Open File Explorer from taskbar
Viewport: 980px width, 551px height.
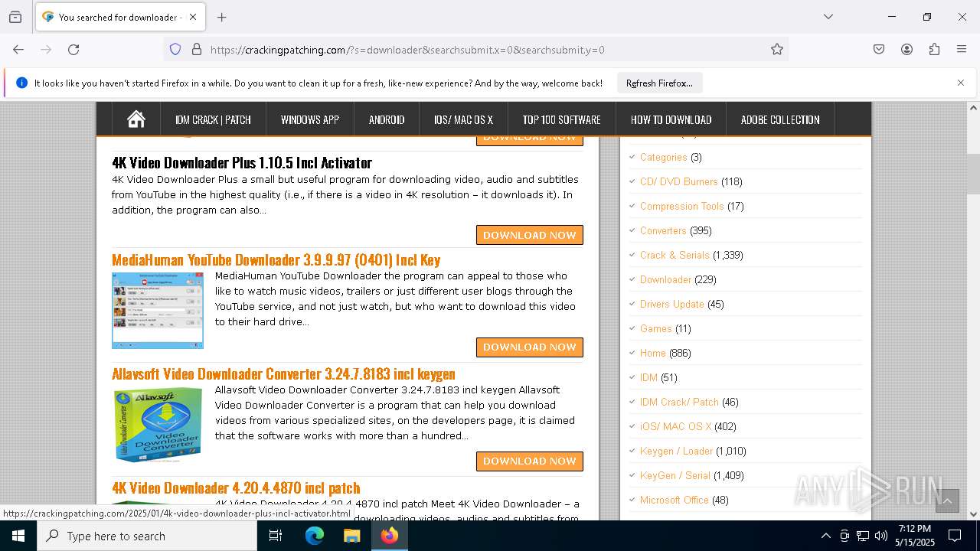point(351,536)
